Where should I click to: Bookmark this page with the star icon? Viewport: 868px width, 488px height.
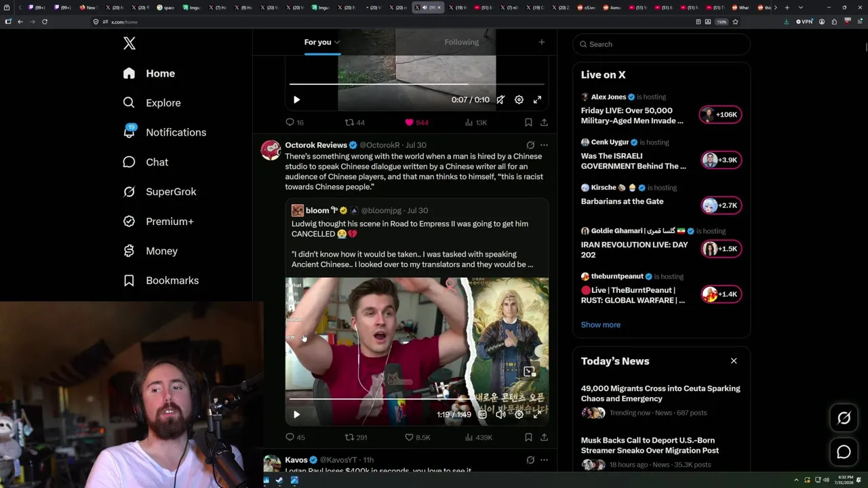coord(735,22)
